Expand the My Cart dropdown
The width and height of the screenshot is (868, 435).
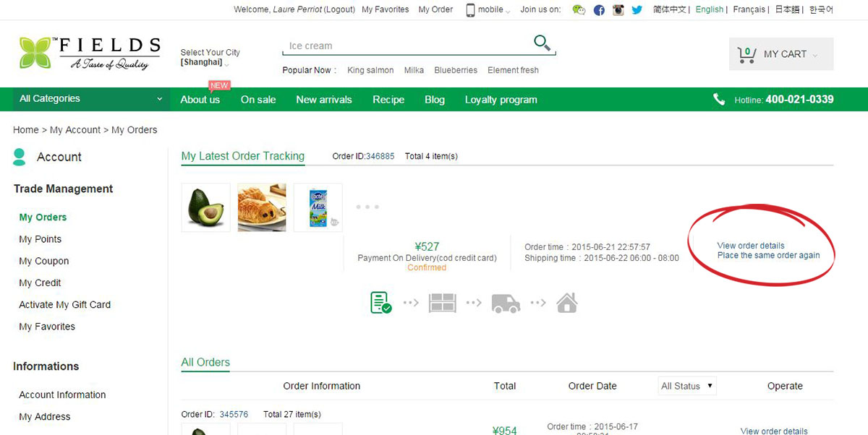[x=781, y=54]
